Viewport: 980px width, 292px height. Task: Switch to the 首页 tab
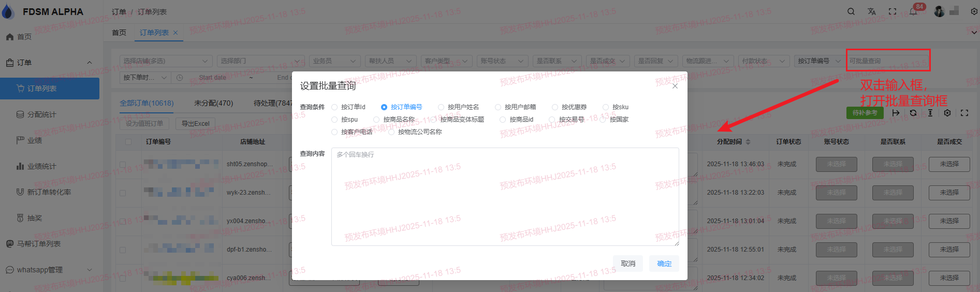[119, 33]
